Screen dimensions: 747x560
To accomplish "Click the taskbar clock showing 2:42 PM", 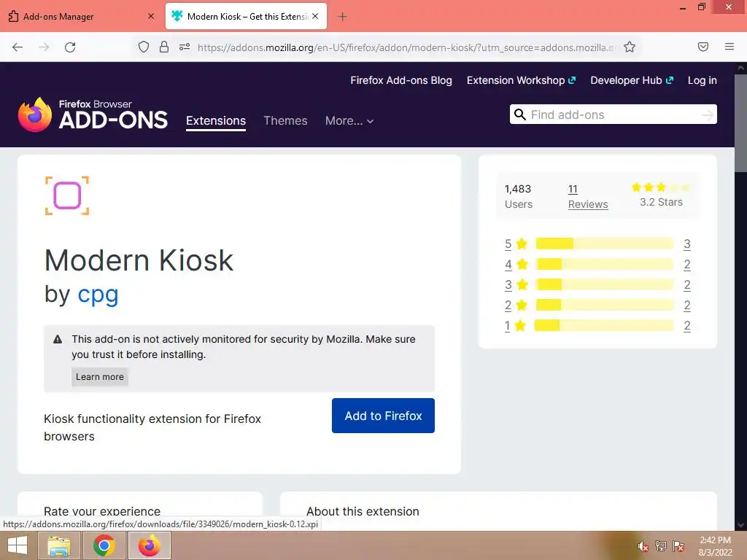I will pos(715,546).
